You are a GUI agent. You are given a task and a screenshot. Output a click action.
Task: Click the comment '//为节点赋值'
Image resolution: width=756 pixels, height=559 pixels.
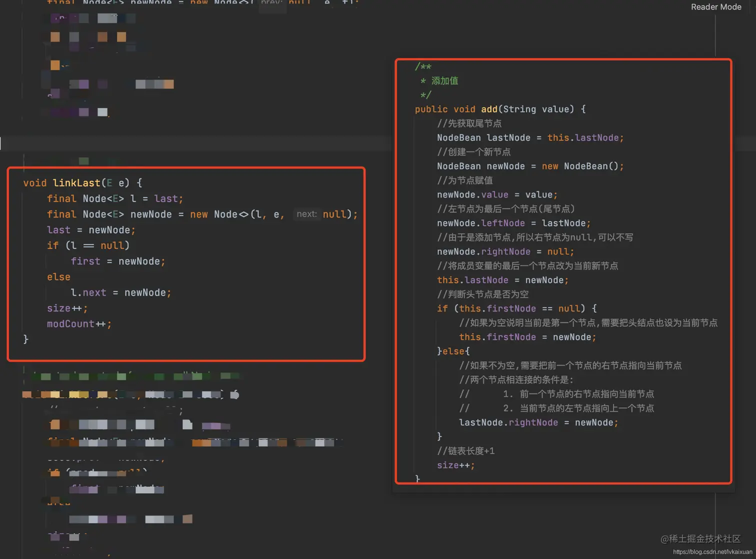464,180
